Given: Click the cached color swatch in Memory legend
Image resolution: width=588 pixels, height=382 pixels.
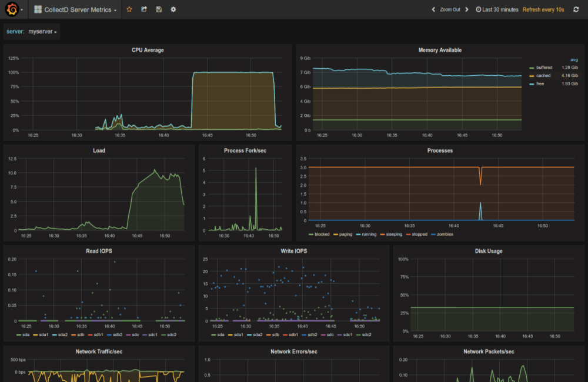Looking at the screenshot, I should coord(531,75).
